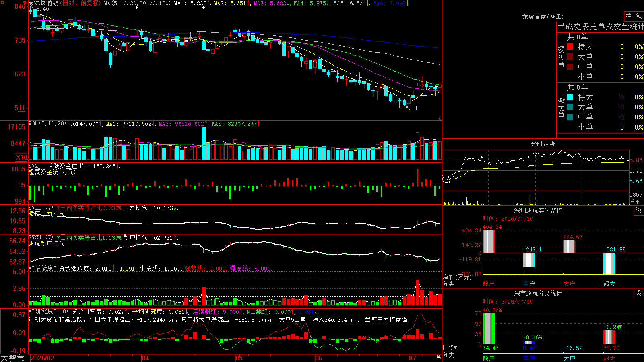Click the 分时走势 panel title

[x=543, y=144]
